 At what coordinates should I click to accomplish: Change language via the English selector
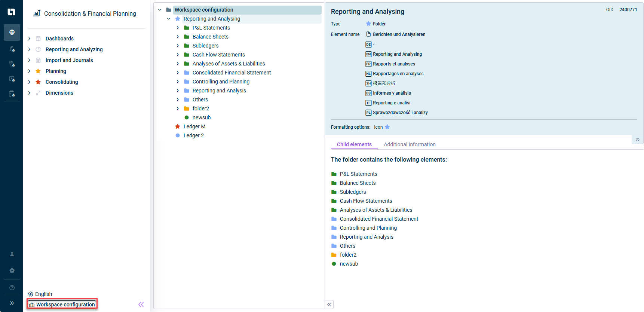pyautogui.click(x=40, y=294)
